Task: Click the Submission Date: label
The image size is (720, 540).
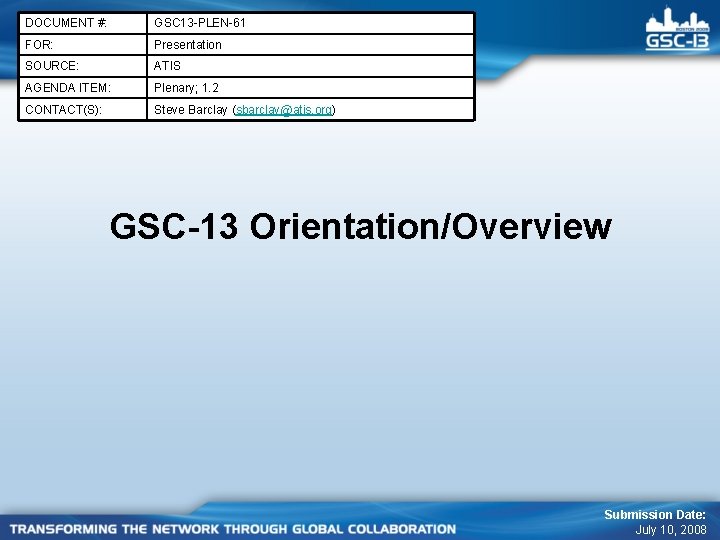Action: (x=655, y=515)
